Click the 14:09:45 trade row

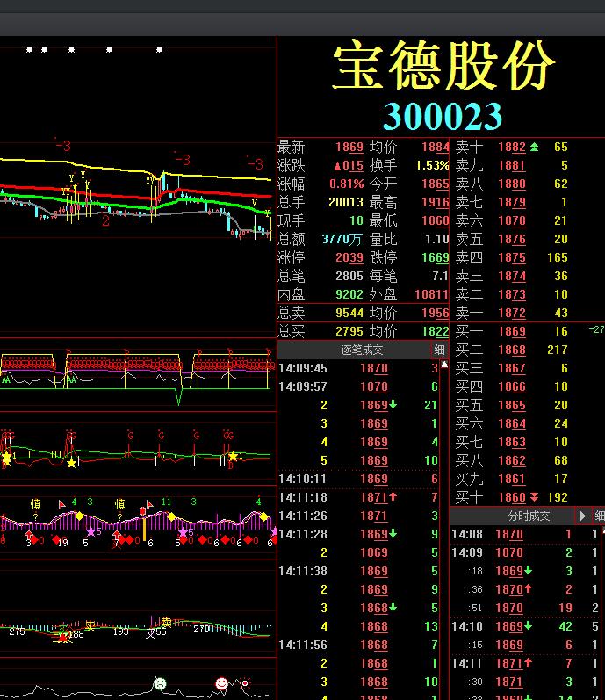point(358,368)
